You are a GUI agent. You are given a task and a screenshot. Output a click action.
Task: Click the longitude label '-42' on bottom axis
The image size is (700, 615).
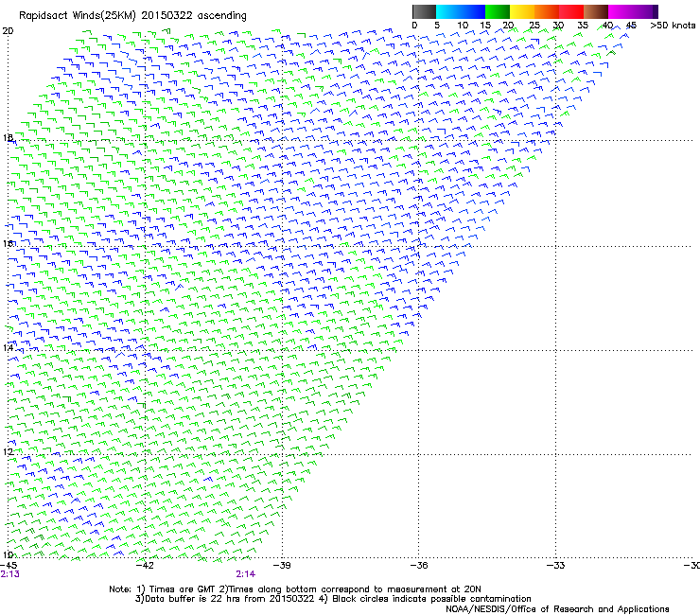click(145, 565)
